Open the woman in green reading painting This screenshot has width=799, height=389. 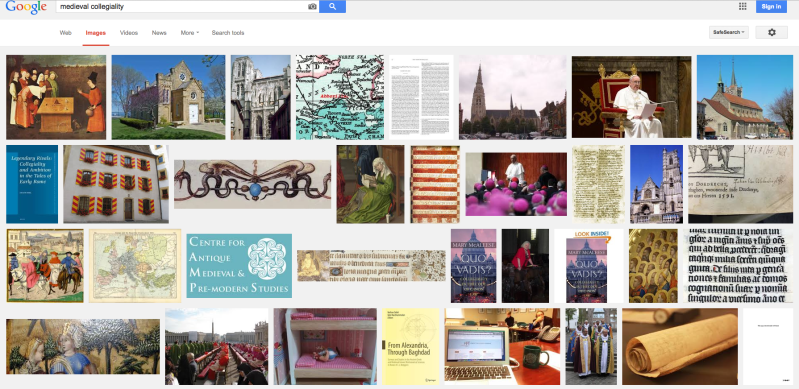pos(370,184)
